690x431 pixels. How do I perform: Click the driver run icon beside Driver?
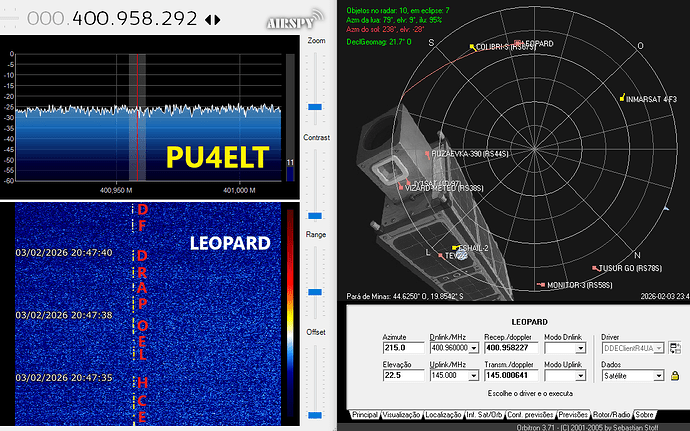click(675, 348)
